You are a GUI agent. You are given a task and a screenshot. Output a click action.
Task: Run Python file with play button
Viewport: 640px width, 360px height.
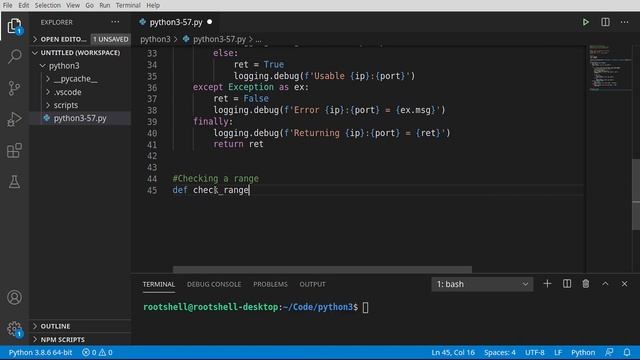click(x=585, y=22)
